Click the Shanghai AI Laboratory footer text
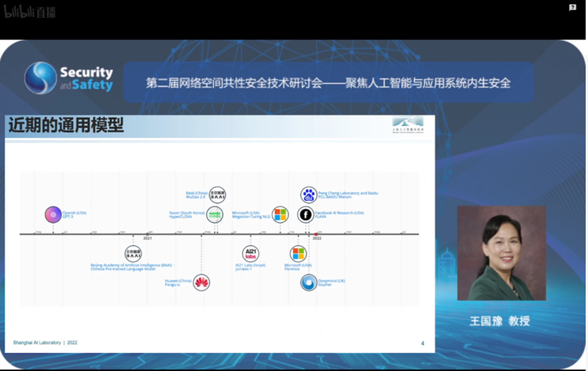This screenshot has width=588, height=371. click(45, 342)
